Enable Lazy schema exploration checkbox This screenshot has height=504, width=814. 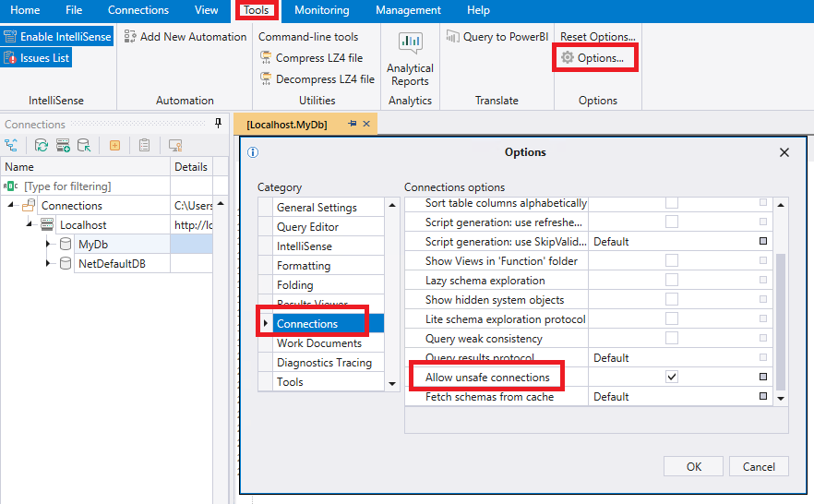coord(672,280)
